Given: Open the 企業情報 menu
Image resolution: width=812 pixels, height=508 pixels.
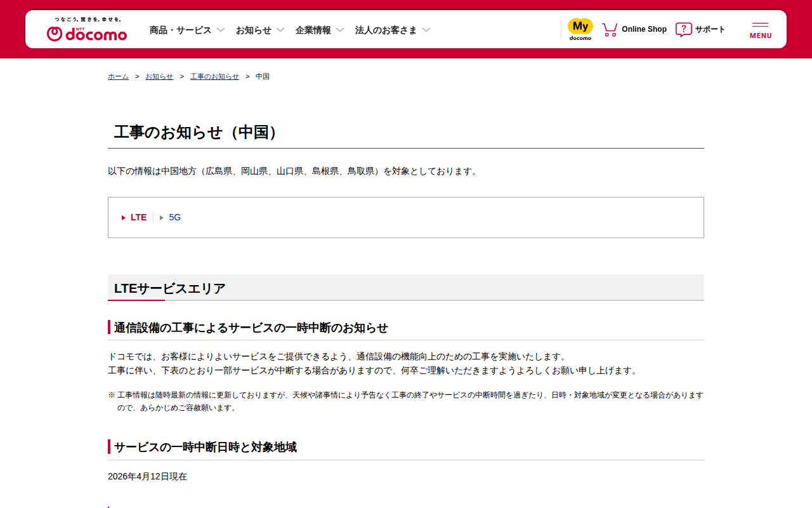Looking at the screenshot, I should point(313,30).
